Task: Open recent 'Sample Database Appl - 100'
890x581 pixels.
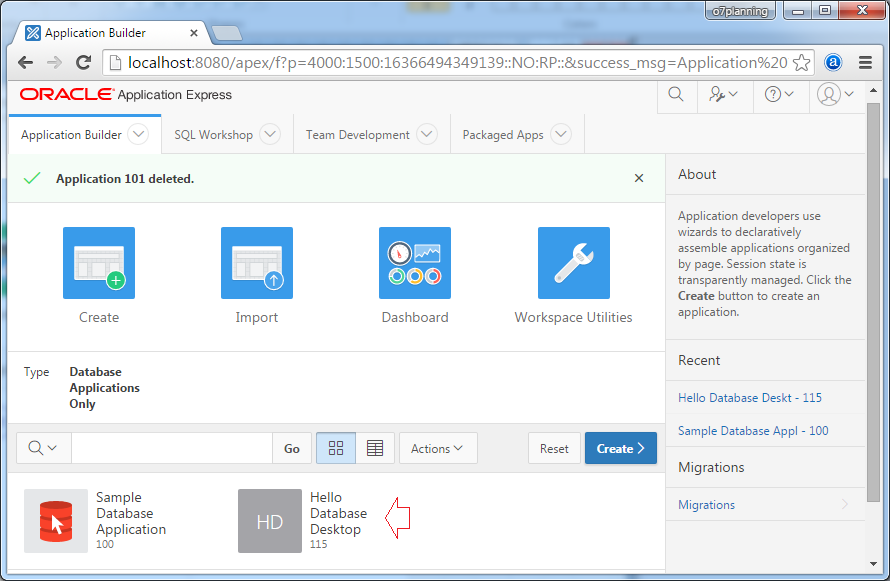Action: pyautogui.click(x=753, y=431)
